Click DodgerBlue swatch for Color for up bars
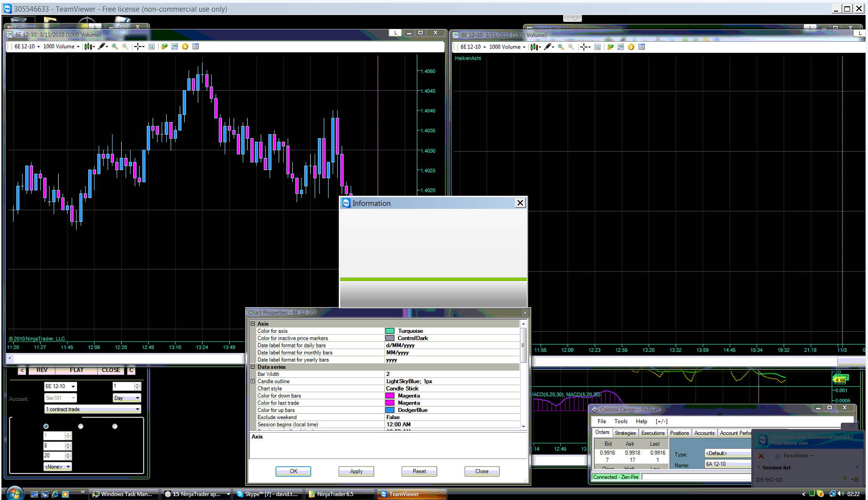Screen dimensions: 868x500 [x=390, y=410]
